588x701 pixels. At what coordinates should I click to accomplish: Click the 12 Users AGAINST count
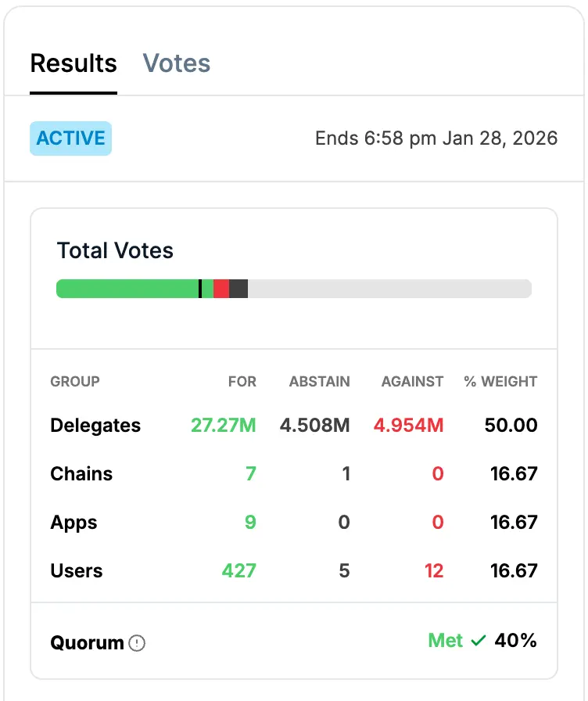click(x=433, y=571)
